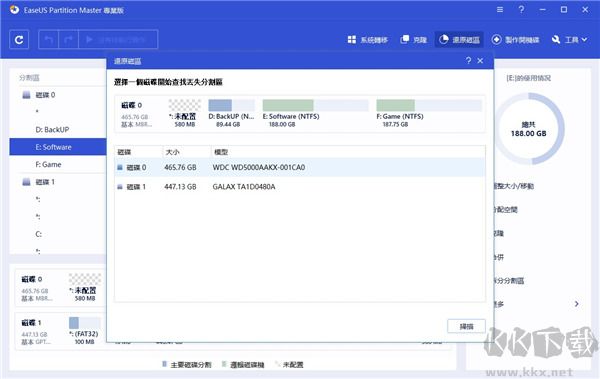600x379 pixels.
Task: Open the 製作開機碟 bootable media creator
Action: (516, 40)
